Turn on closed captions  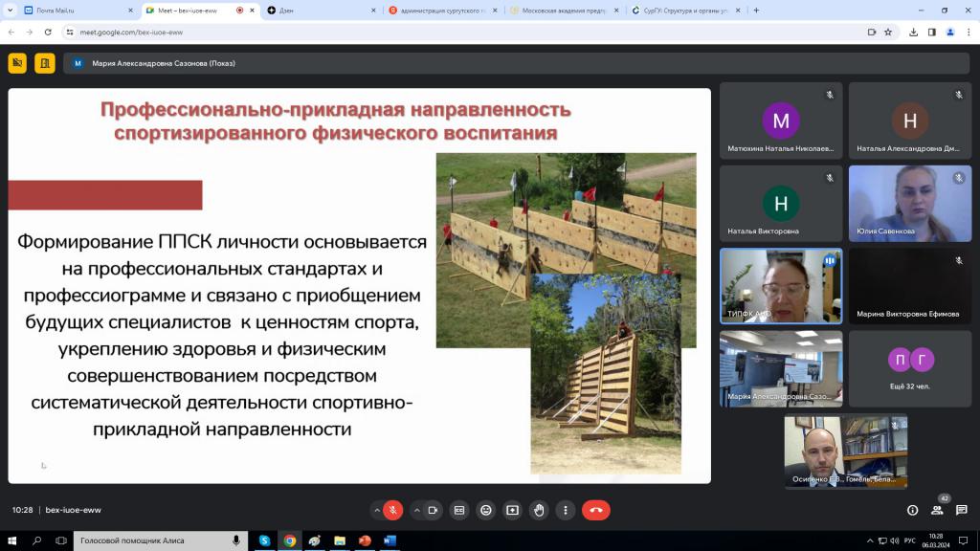pyautogui.click(x=459, y=510)
